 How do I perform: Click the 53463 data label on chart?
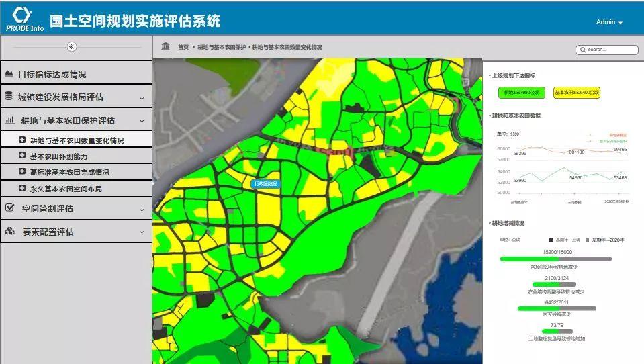click(x=620, y=177)
